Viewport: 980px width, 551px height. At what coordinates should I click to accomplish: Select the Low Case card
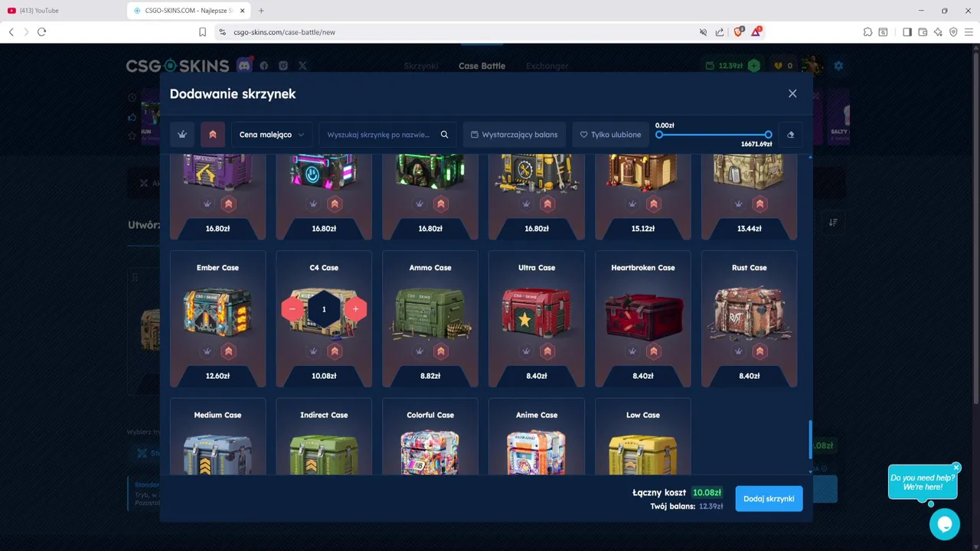pyautogui.click(x=643, y=436)
